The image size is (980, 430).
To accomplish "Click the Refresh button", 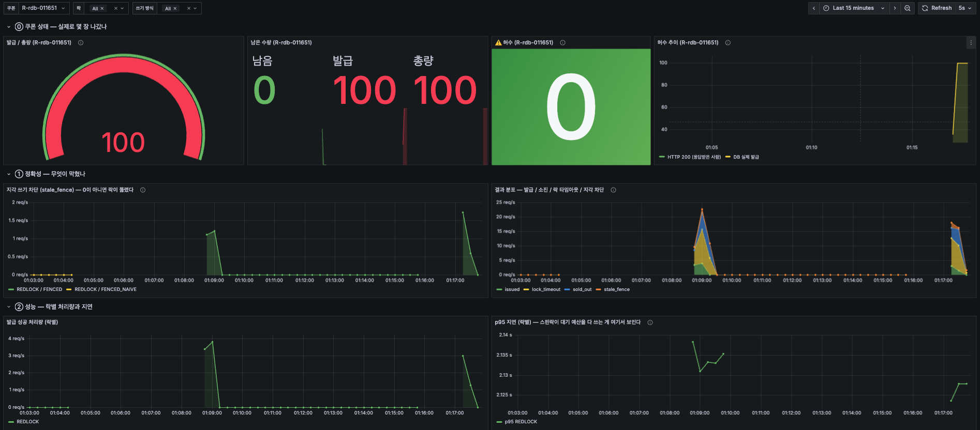I will tap(937, 8).
